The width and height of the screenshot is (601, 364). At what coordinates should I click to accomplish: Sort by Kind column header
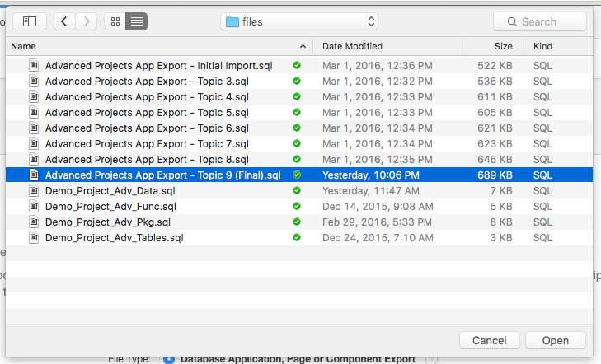tap(542, 46)
